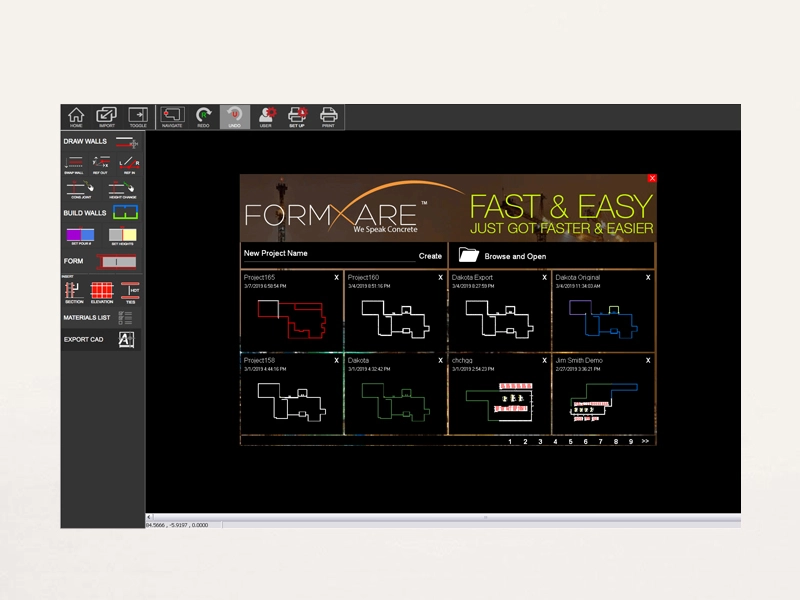The height and width of the screenshot is (600, 800).
Task: Remove Project160 with its X
Action: tap(440, 278)
